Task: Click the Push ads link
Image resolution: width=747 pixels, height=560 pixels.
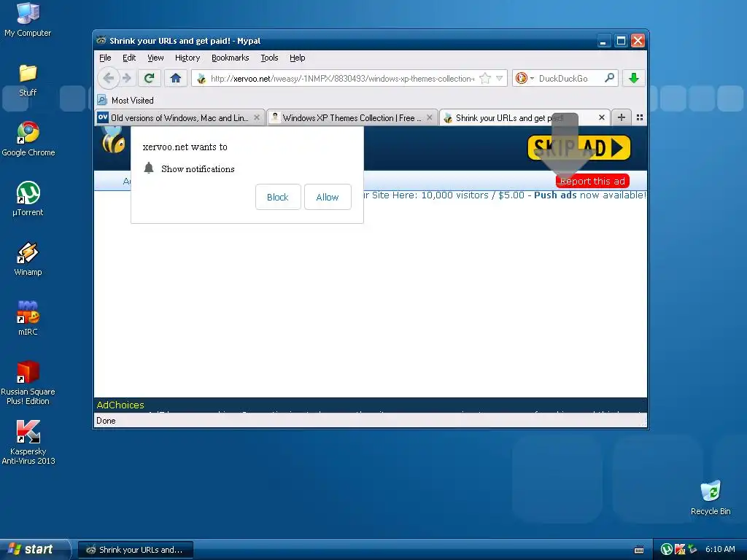Action: (555, 195)
